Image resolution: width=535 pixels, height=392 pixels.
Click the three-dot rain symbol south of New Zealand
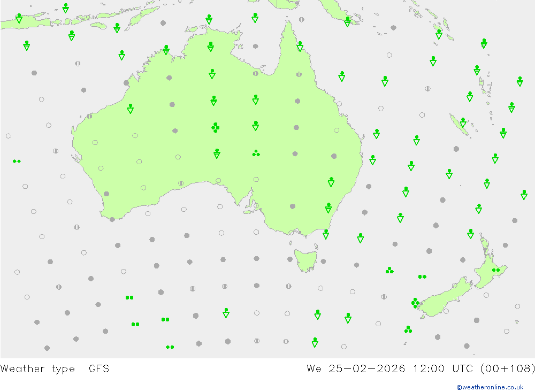click(408, 329)
